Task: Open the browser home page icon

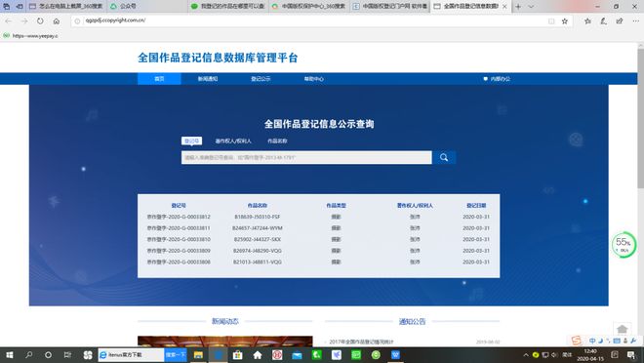Action: pos(57,20)
